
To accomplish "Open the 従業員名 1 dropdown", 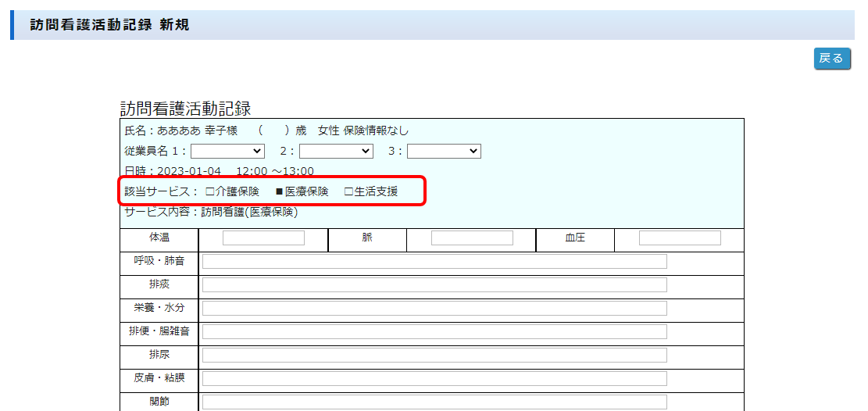I will click(227, 151).
